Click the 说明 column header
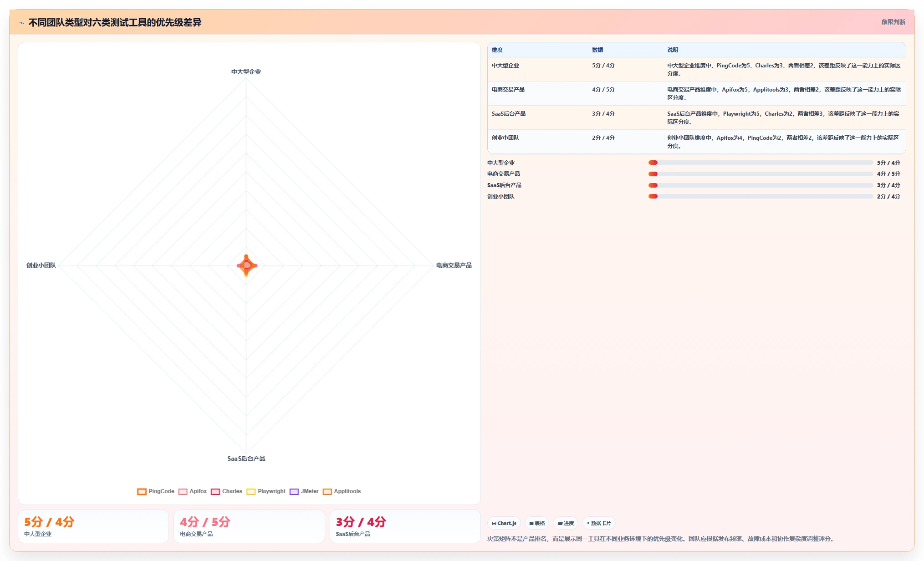 pyautogui.click(x=673, y=50)
